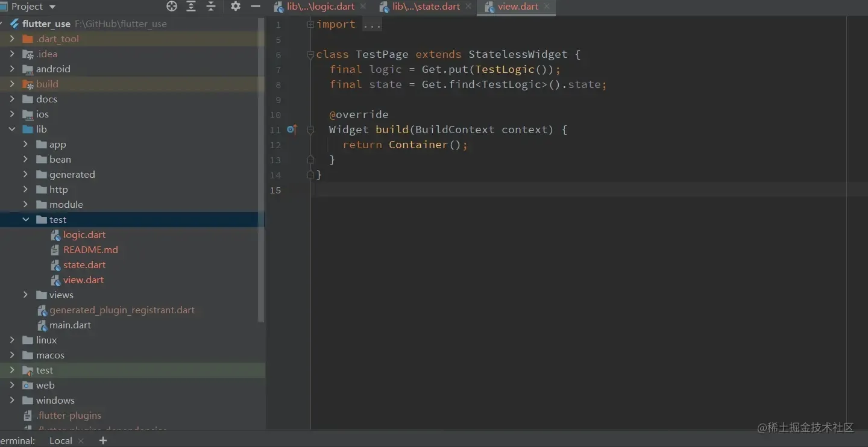Click the http folder icon
Viewport: 868px width, 447px height.
coord(41,189)
